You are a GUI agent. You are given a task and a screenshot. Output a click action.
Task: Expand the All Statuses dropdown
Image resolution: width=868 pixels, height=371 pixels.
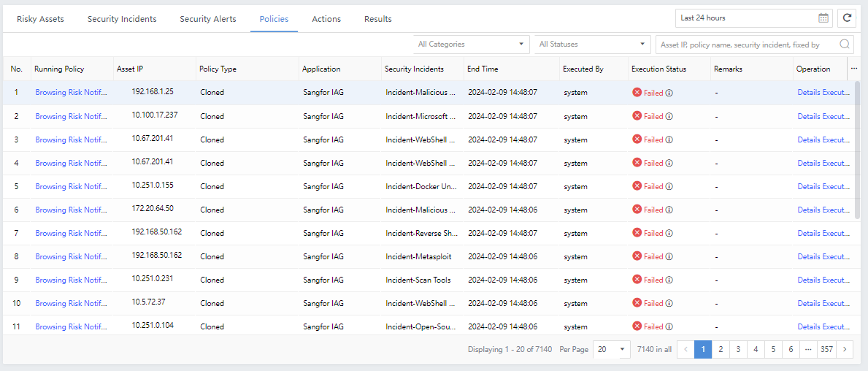[x=592, y=45]
